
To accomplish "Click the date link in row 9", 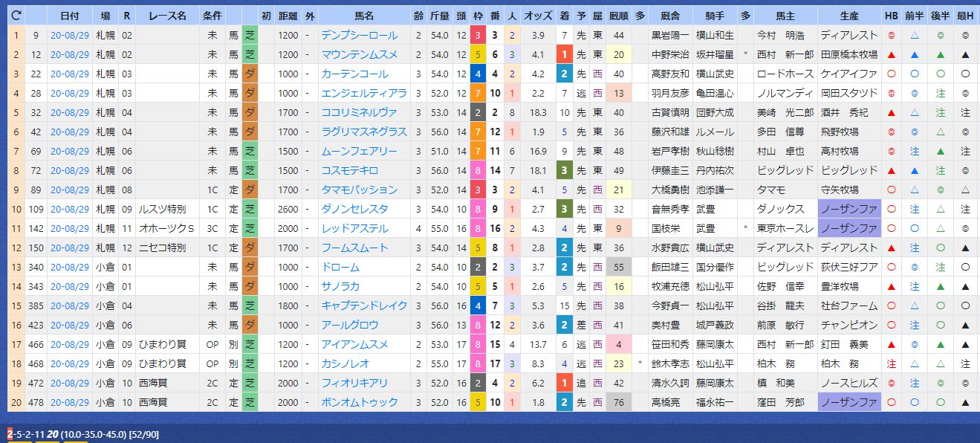I will point(71,190).
